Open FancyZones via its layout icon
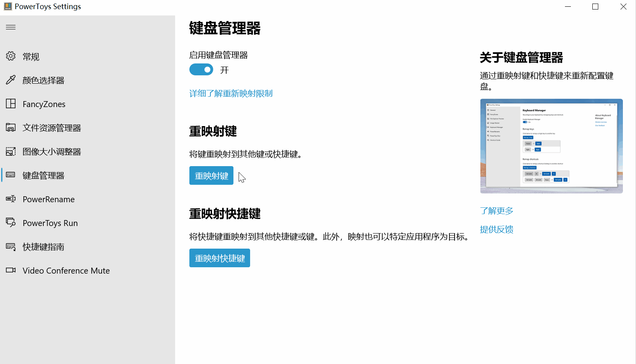636x364 pixels. 11,103
